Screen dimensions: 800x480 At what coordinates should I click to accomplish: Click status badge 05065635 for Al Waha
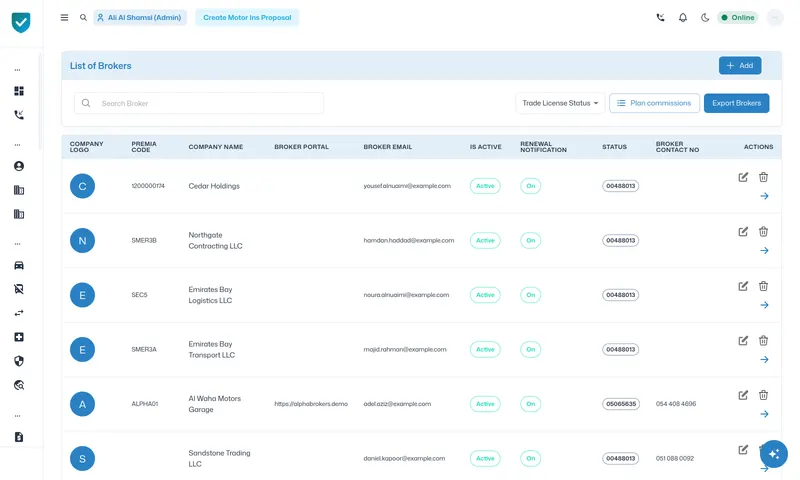tap(621, 404)
